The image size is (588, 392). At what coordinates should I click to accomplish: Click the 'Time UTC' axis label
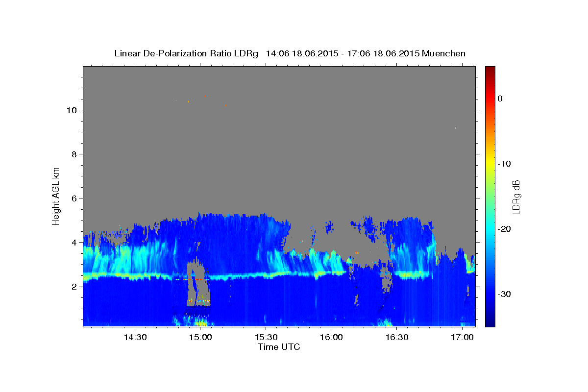279,347
